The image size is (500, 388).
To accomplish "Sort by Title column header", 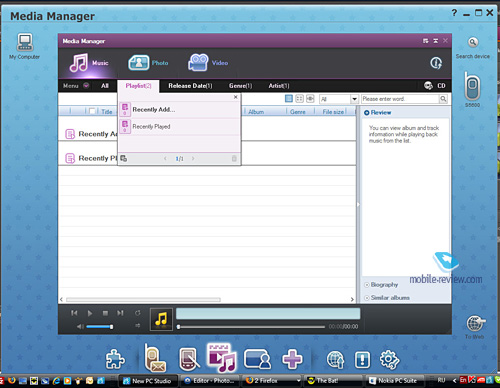I will pyautogui.click(x=107, y=112).
